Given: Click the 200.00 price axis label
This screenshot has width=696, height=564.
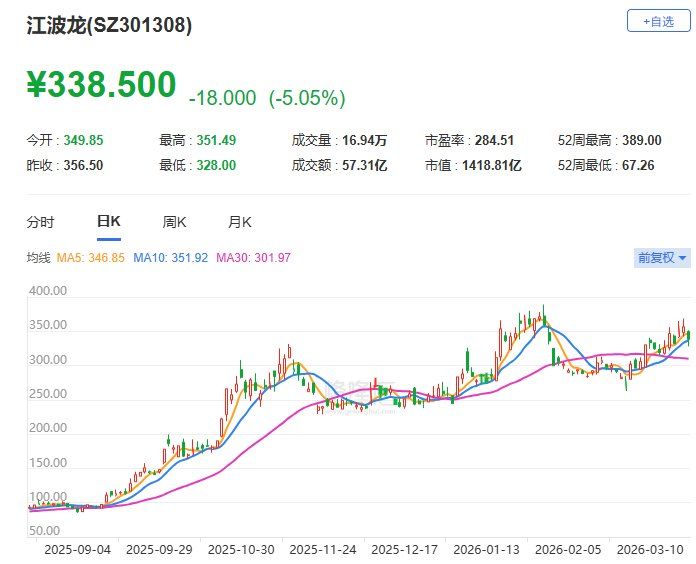Looking at the screenshot, I should point(48,428).
